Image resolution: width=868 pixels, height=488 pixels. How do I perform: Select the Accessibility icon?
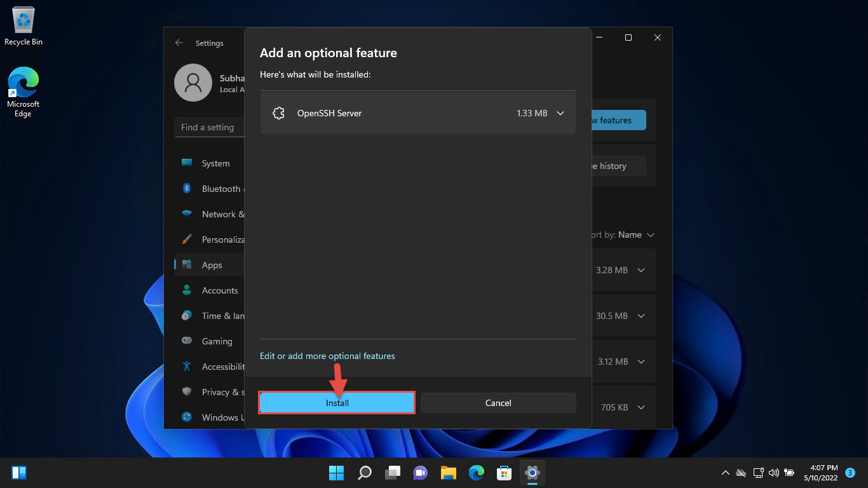(x=187, y=366)
